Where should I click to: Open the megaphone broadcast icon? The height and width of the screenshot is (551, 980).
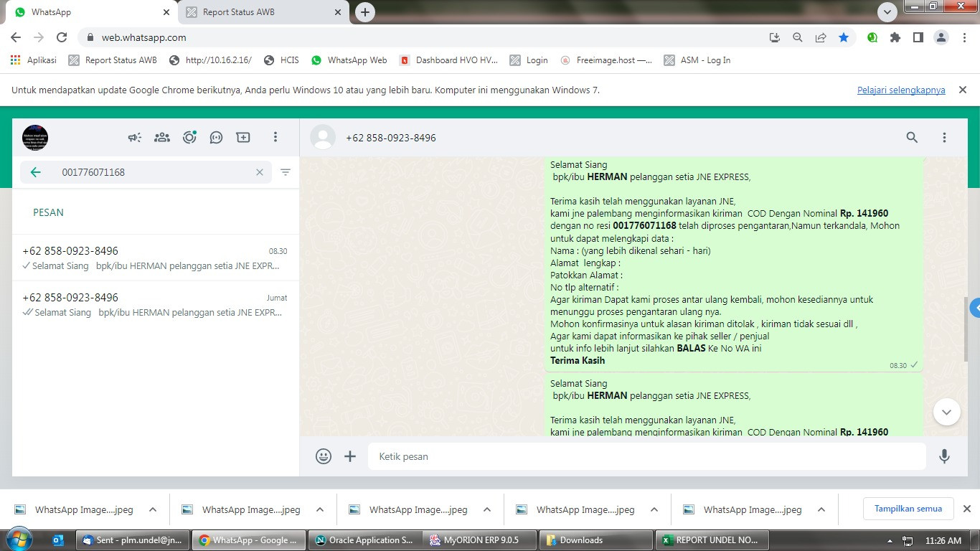(x=135, y=137)
